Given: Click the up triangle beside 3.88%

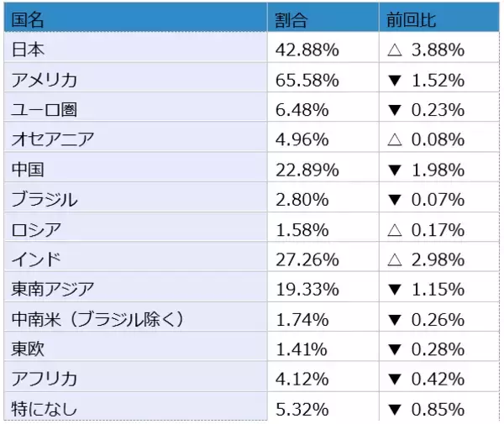Looking at the screenshot, I should [396, 50].
